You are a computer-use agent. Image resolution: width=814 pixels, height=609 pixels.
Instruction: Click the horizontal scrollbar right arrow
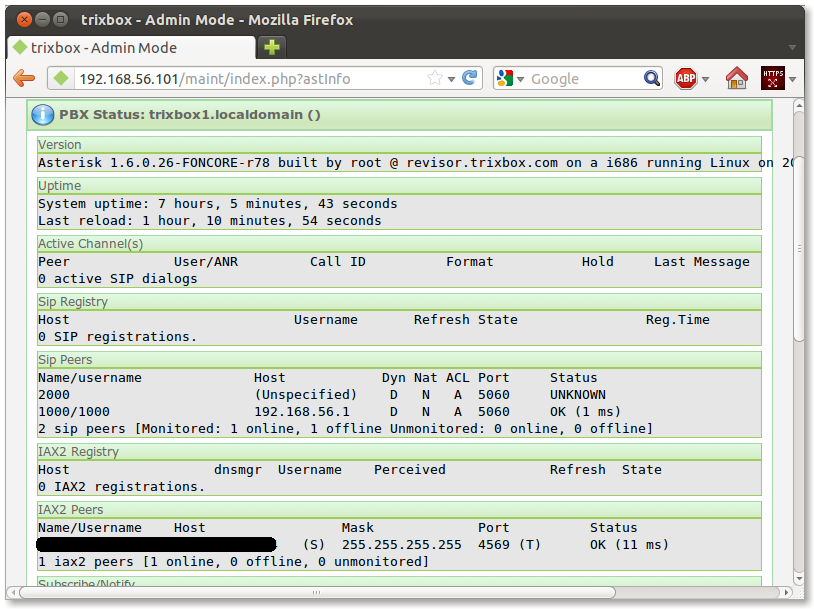coord(787,592)
